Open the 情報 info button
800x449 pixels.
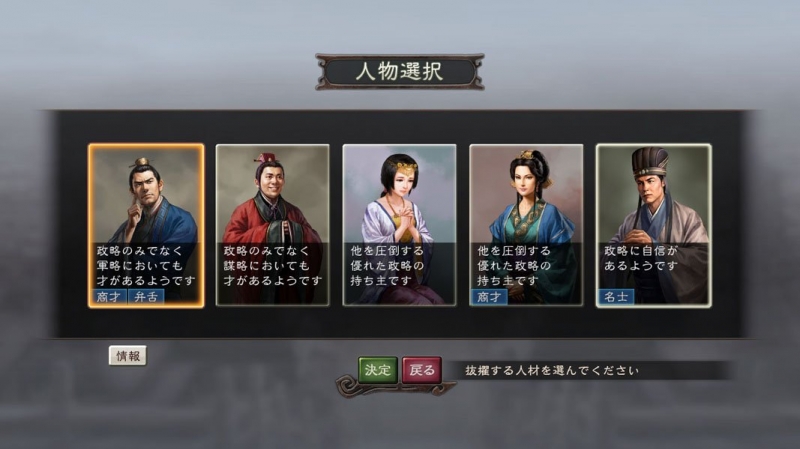click(128, 356)
